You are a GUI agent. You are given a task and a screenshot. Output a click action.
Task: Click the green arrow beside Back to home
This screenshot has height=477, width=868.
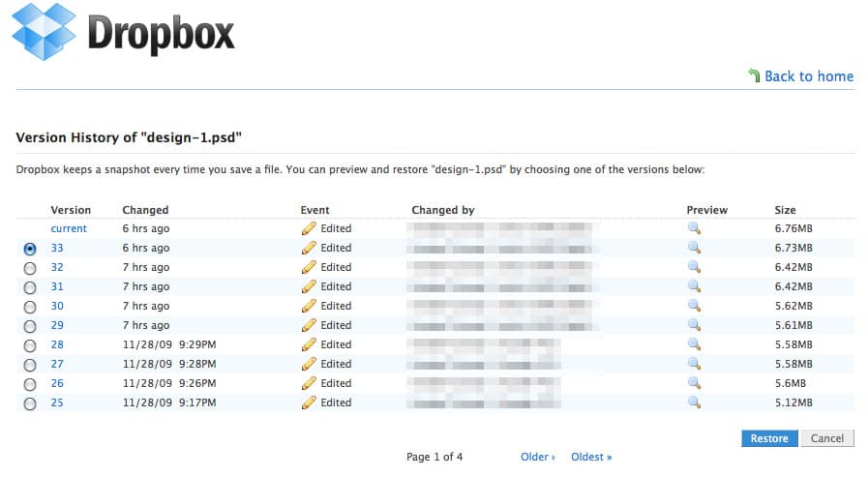(x=754, y=75)
